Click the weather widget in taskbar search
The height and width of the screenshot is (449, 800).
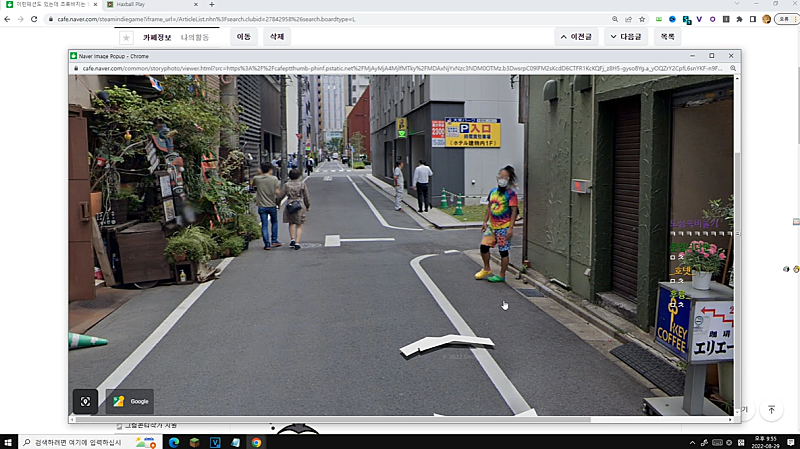[x=145, y=442]
